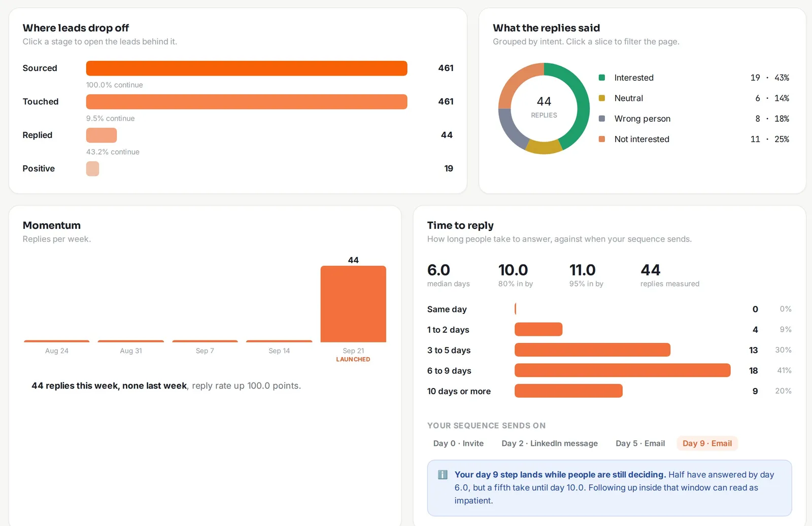Click the Wrong person gray legend swatch
This screenshot has height=526, width=812.
tap(602, 119)
